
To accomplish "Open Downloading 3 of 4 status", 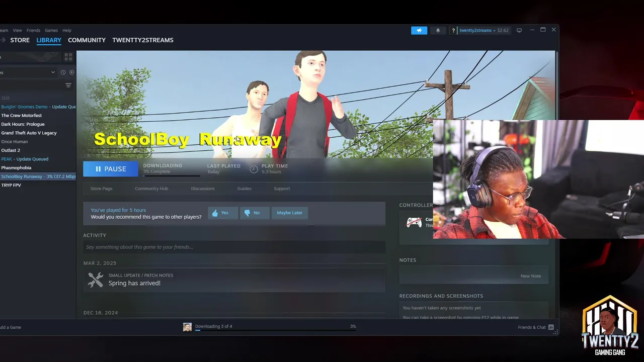I will pos(214,326).
